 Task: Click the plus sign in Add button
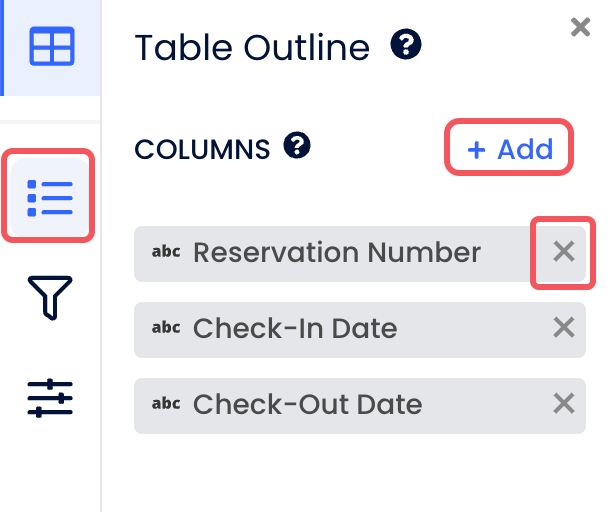pos(477,150)
